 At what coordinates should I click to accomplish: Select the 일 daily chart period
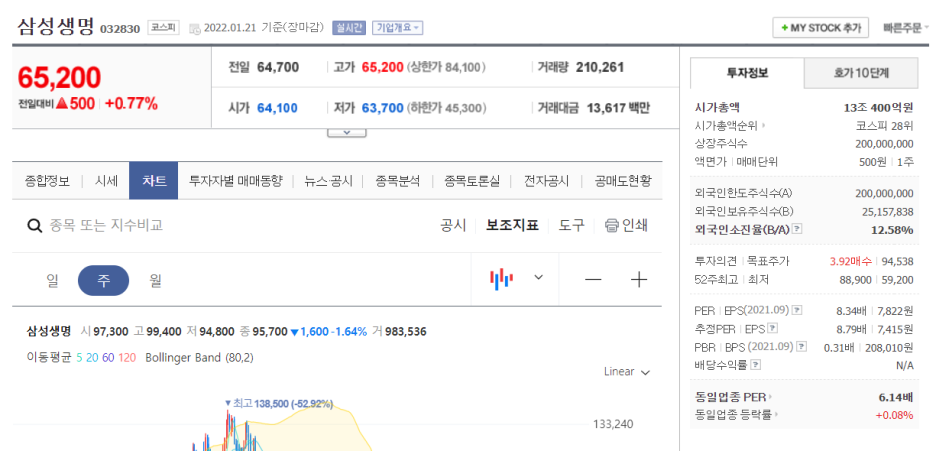tap(53, 280)
